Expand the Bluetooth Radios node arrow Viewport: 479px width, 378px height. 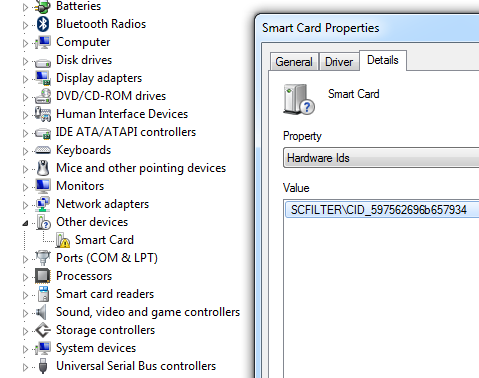[25, 25]
